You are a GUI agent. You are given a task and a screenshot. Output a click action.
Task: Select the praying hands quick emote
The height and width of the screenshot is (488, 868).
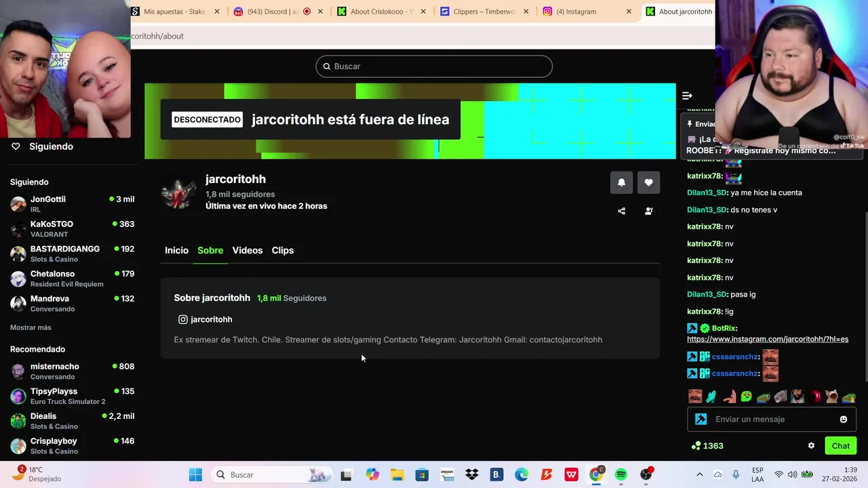(x=712, y=396)
